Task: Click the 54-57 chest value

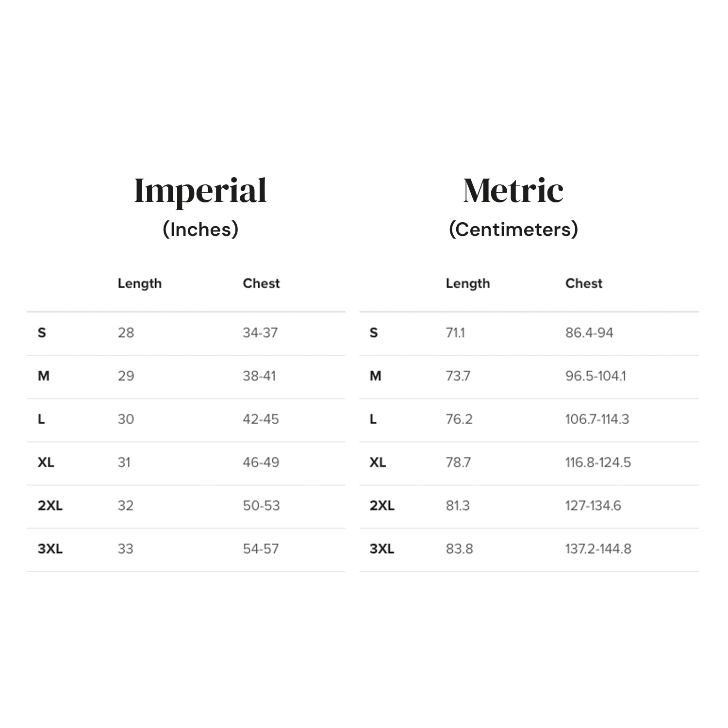Action: tap(261, 549)
